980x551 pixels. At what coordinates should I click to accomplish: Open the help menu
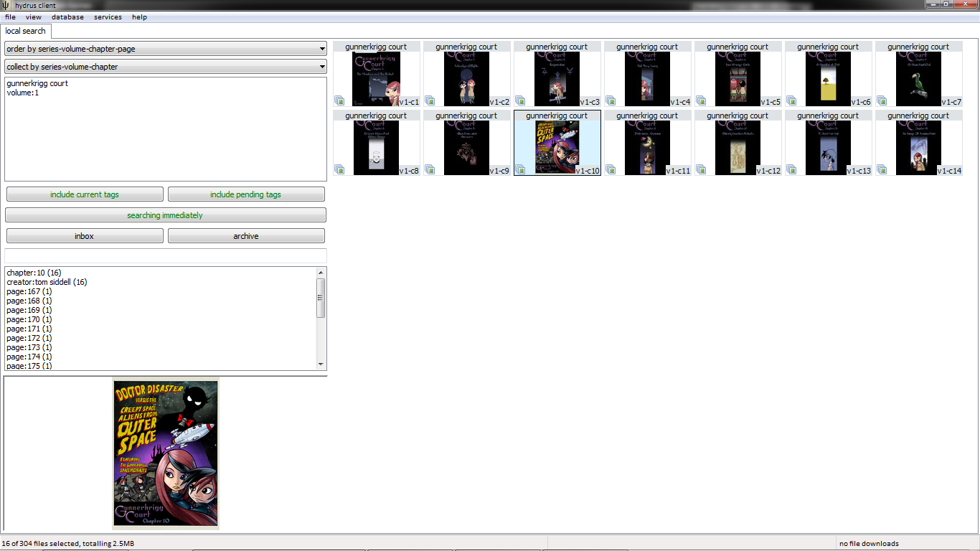pyautogui.click(x=140, y=17)
